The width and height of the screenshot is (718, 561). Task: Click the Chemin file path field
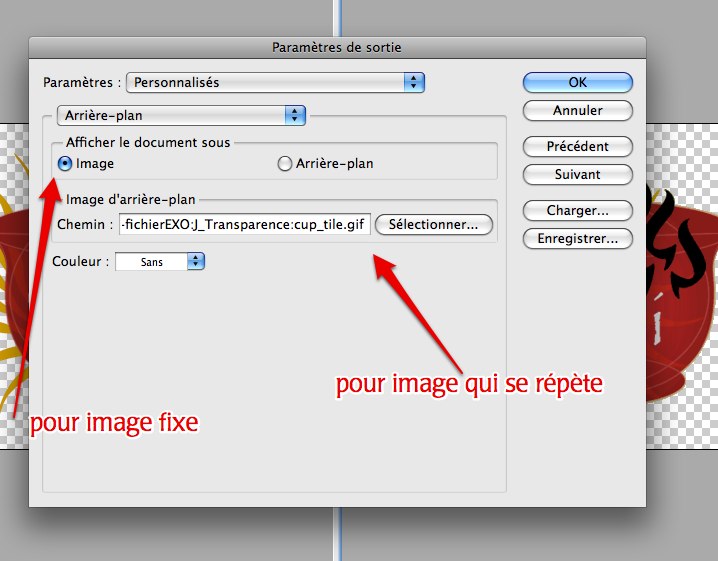click(x=245, y=224)
